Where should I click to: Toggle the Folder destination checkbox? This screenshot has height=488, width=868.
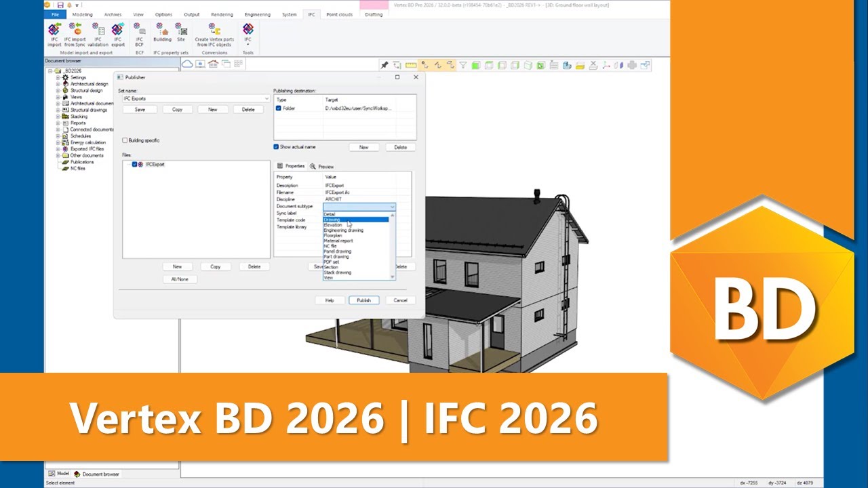(x=279, y=108)
